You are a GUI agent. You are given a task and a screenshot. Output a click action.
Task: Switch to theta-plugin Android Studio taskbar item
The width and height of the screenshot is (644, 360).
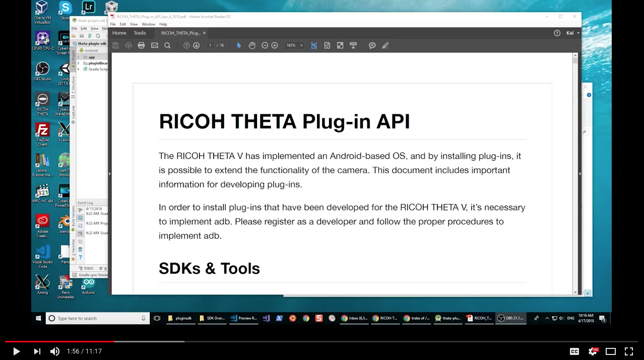click(448, 318)
